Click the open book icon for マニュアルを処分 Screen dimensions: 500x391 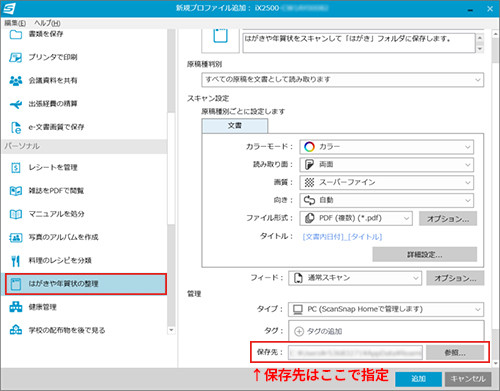coord(16,214)
